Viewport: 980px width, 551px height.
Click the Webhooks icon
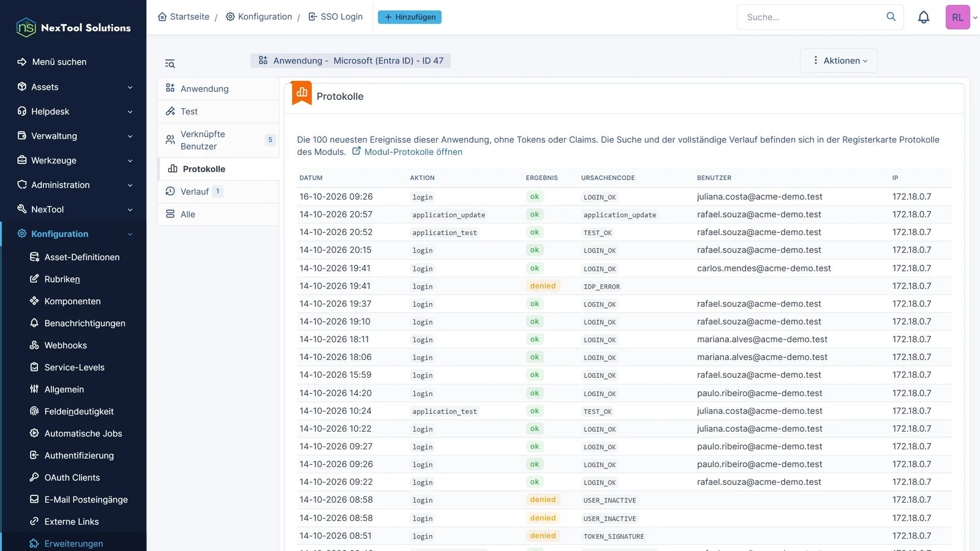click(x=34, y=345)
